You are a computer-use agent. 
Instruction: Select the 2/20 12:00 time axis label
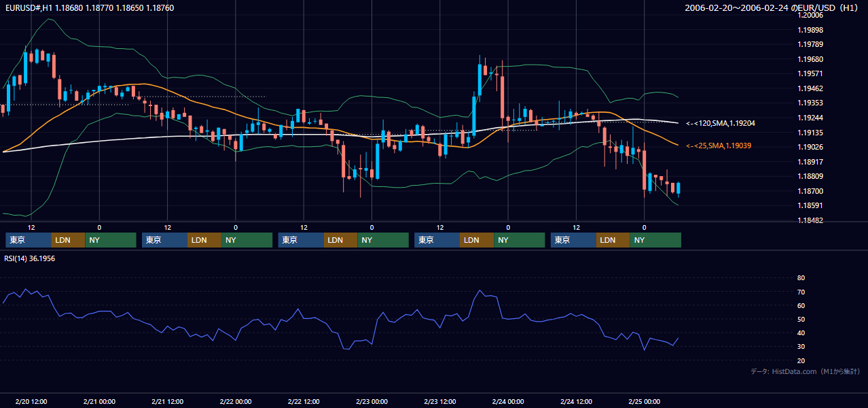[31, 402]
